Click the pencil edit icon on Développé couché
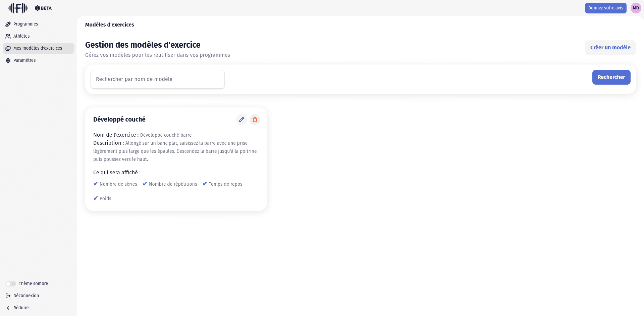This screenshot has width=644, height=316. tap(241, 120)
